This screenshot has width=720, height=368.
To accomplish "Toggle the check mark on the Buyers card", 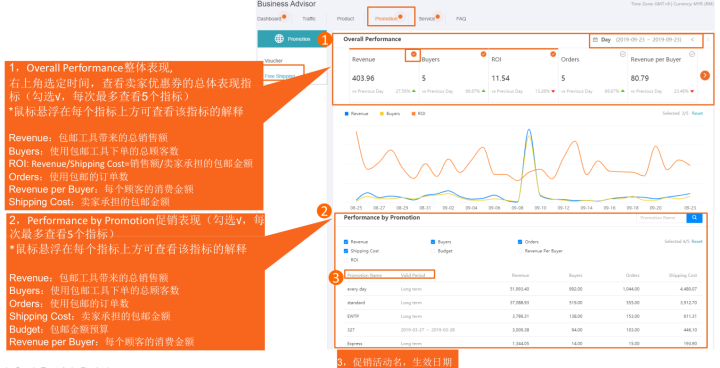I will click(483, 54).
